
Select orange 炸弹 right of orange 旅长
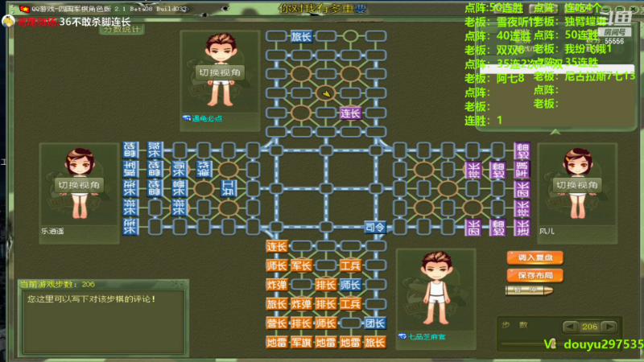[x=301, y=304]
